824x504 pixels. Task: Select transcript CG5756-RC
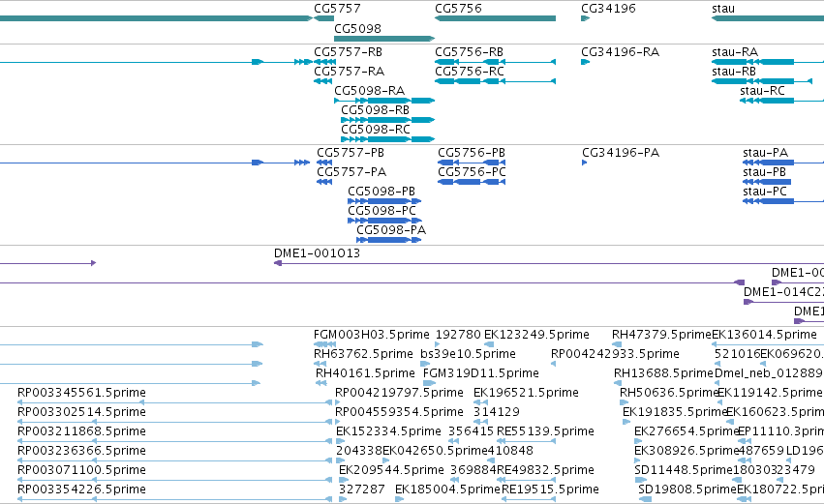click(x=470, y=72)
